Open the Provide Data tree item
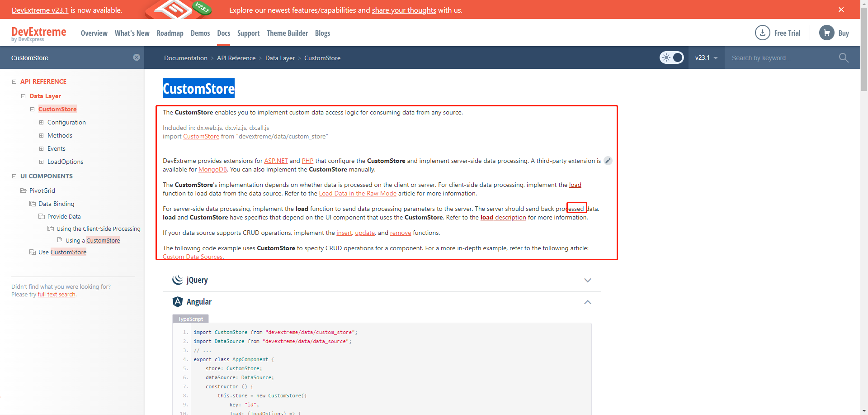 coord(64,216)
